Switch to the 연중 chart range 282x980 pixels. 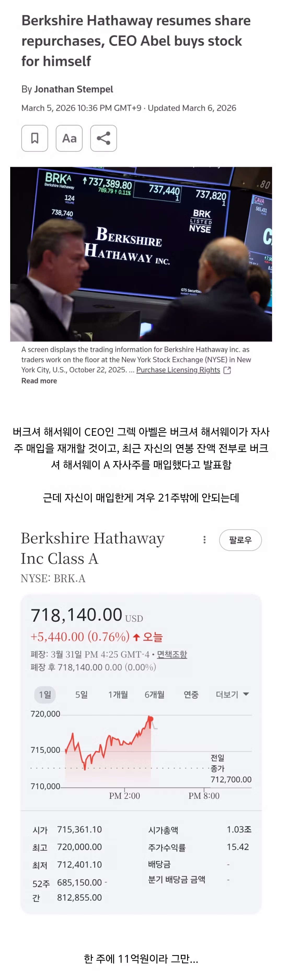[x=191, y=695]
